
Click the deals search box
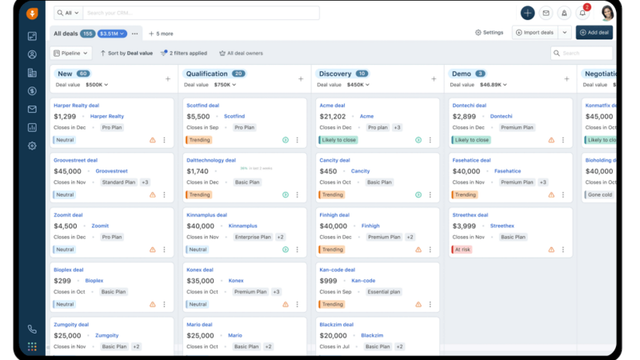pyautogui.click(x=582, y=53)
